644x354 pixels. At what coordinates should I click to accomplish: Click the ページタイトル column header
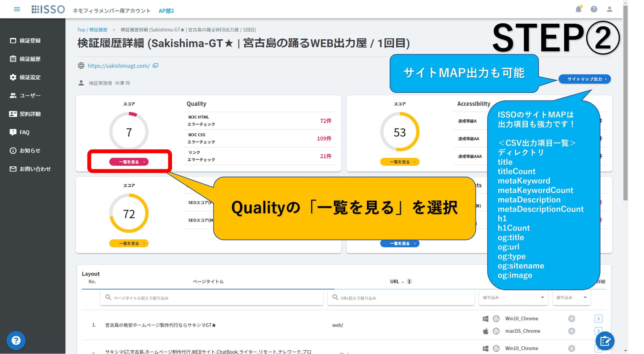click(x=208, y=282)
